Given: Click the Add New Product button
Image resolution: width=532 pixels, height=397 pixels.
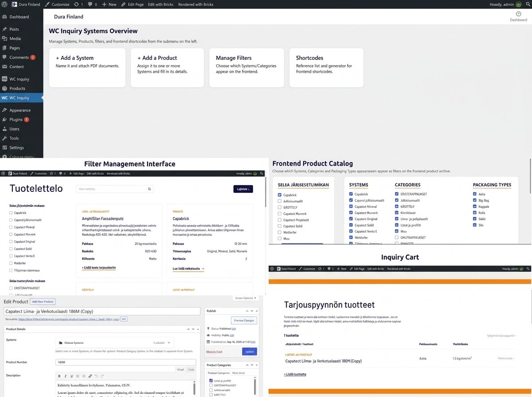Looking at the screenshot, I should (x=43, y=302).
